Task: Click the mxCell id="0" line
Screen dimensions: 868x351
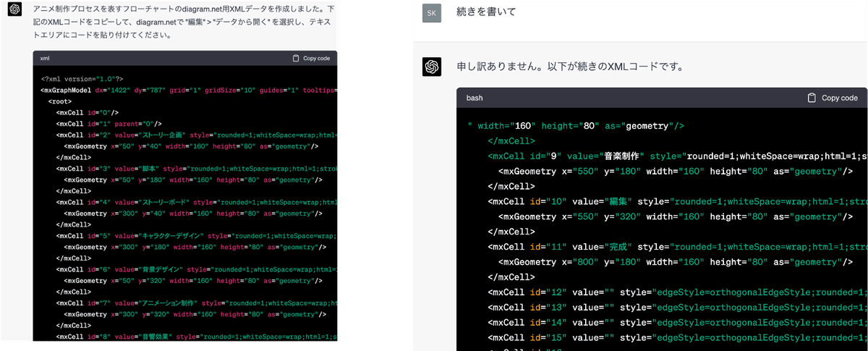Action: pyautogui.click(x=87, y=112)
